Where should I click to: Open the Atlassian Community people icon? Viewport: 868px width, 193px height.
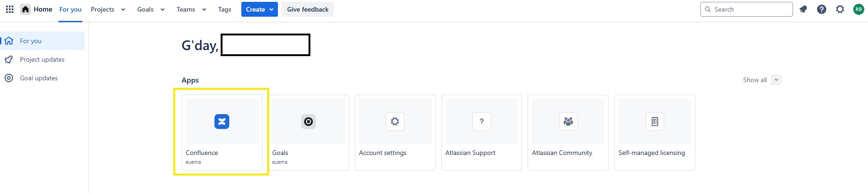568,122
